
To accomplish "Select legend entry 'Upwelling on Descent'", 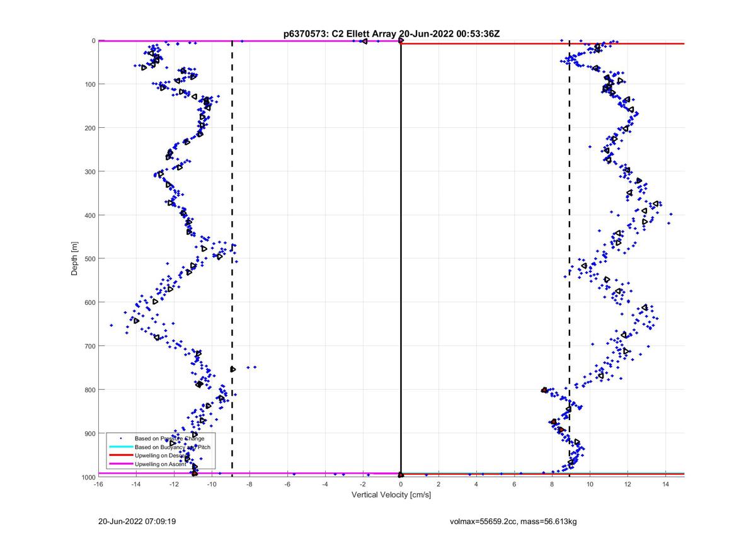I will [x=163, y=455].
